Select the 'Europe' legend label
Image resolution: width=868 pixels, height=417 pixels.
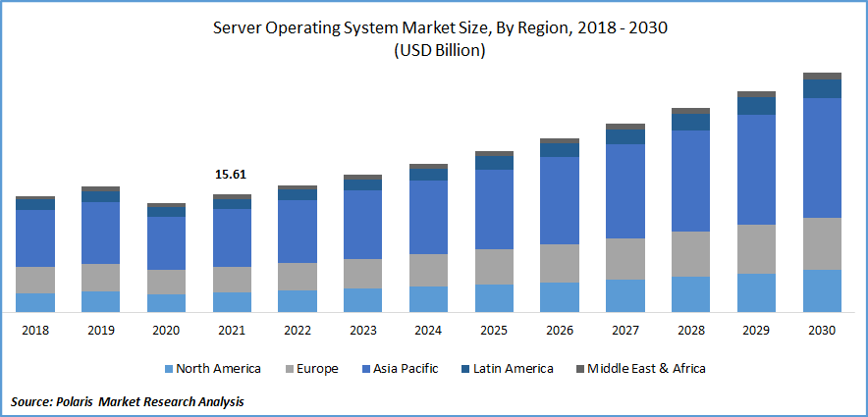click(x=318, y=369)
